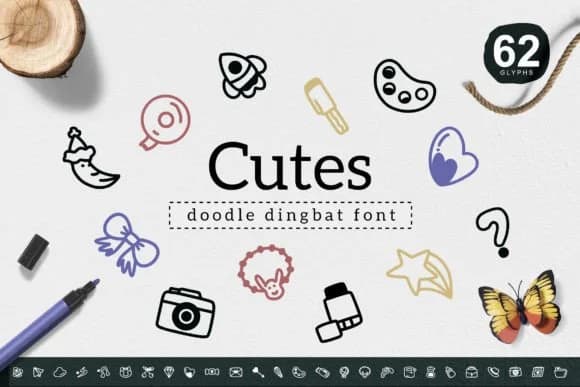Select the moon wearing party hat glyph
The height and width of the screenshot is (387, 580).
coord(91,158)
